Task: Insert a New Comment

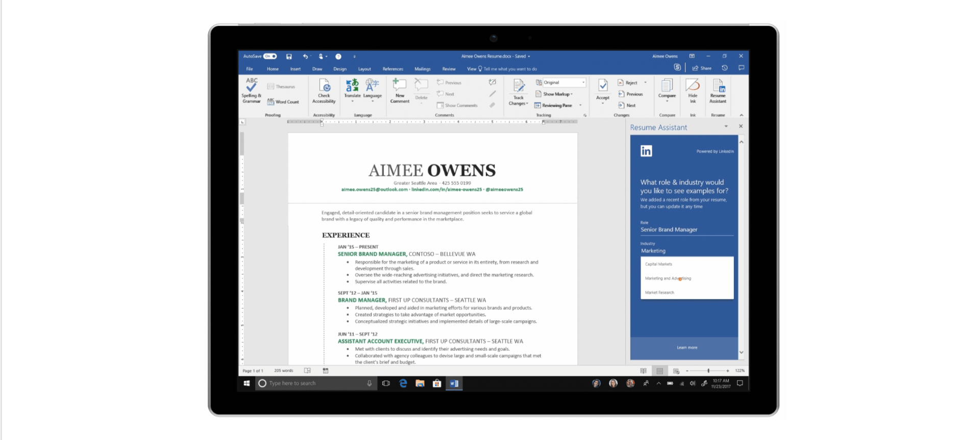Action: coord(400,91)
